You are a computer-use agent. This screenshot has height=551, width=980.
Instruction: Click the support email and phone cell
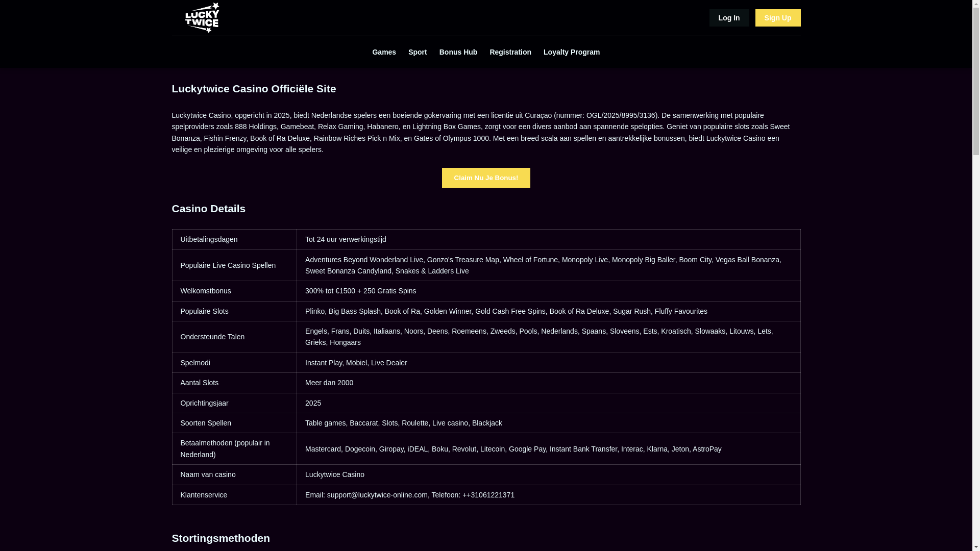tap(548, 495)
